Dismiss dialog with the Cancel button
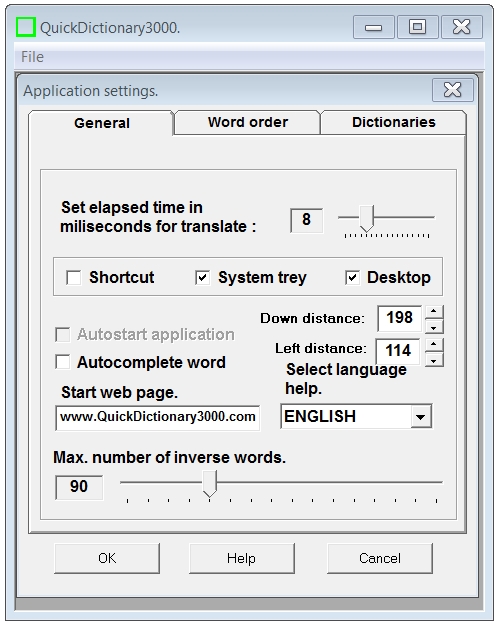The height and width of the screenshot is (625, 498). 380,558
